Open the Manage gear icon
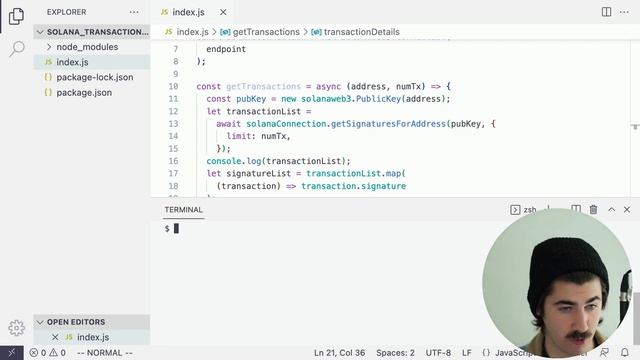The image size is (640, 360). coord(16,328)
